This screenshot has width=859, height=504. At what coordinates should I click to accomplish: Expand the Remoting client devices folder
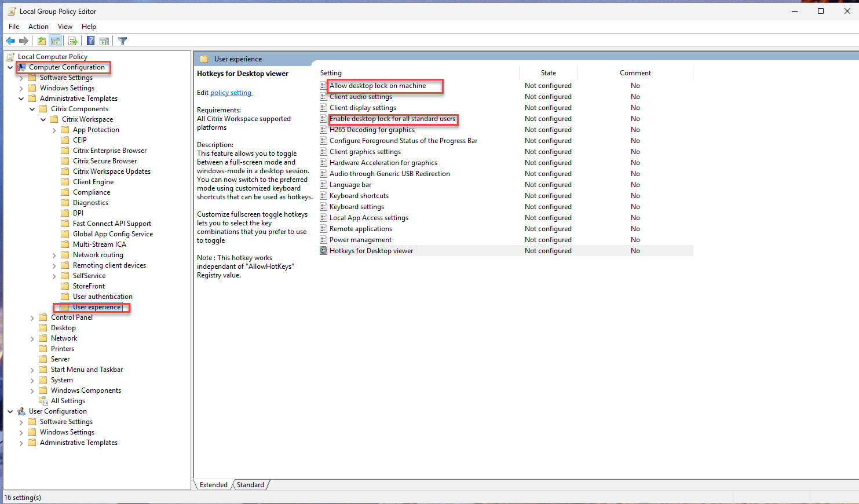(54, 265)
